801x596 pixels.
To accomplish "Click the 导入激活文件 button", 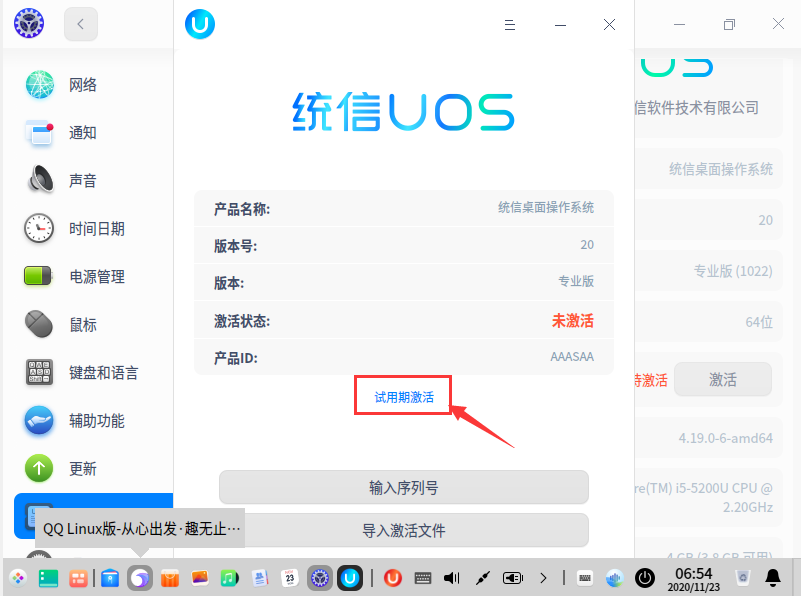I will click(x=404, y=531).
